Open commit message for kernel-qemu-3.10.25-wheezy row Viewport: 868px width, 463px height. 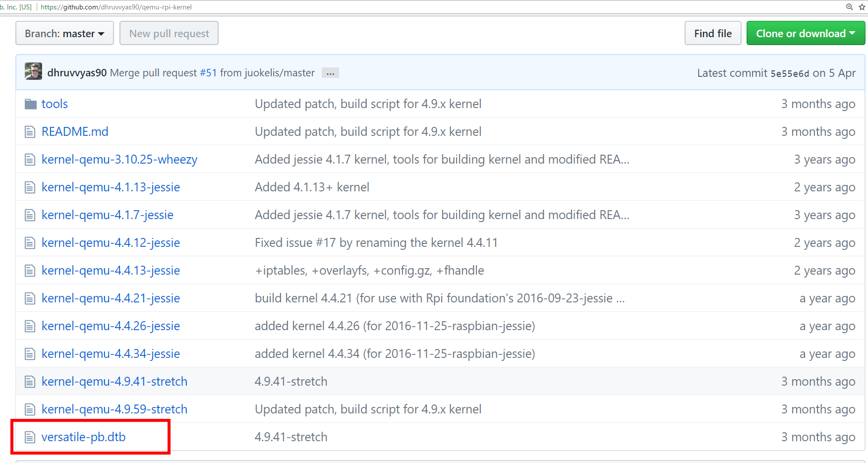(x=442, y=159)
